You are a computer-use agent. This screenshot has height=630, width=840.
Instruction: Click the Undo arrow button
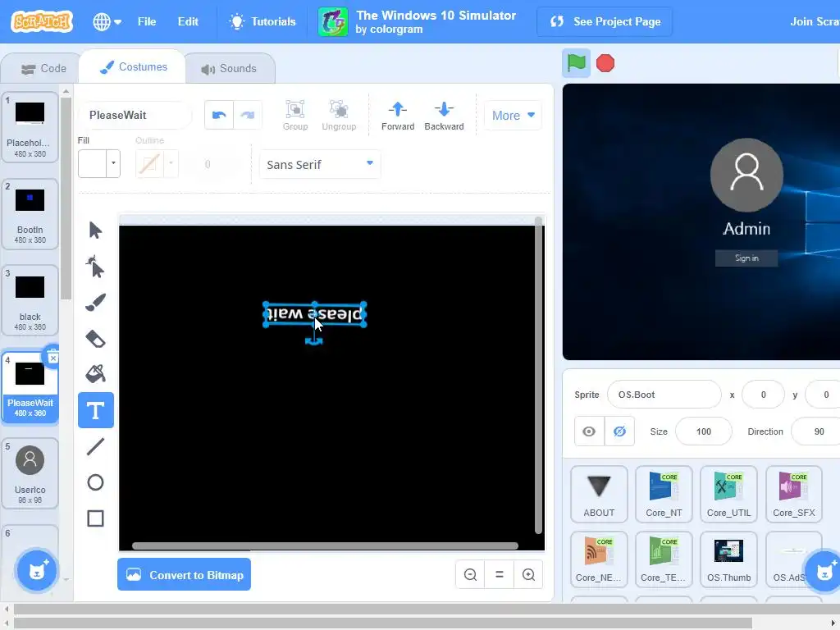219,115
